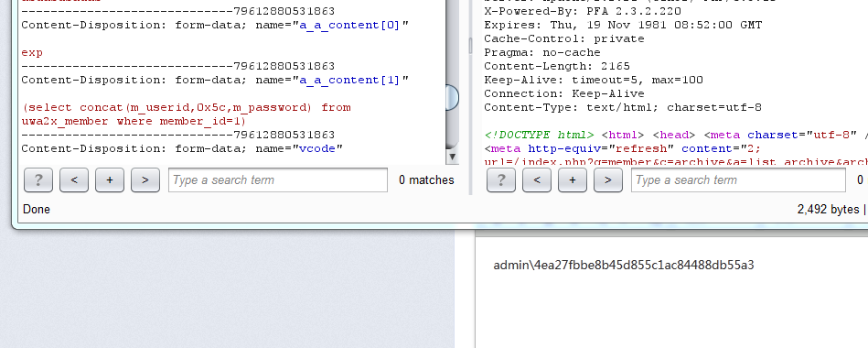Click the 'Cache-Control: private' header
Image resolution: width=868 pixels, height=348 pixels.
coord(564,38)
